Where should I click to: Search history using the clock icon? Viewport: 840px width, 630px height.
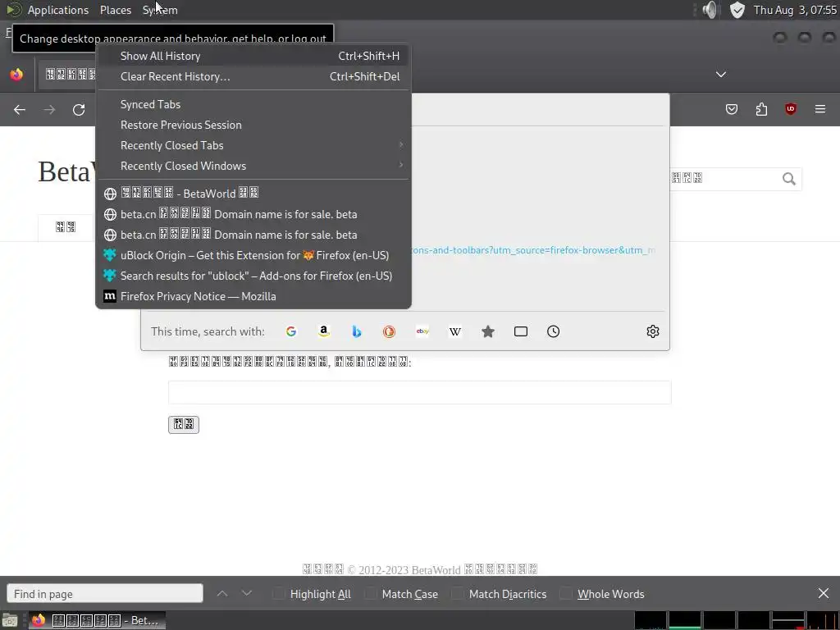(x=554, y=331)
